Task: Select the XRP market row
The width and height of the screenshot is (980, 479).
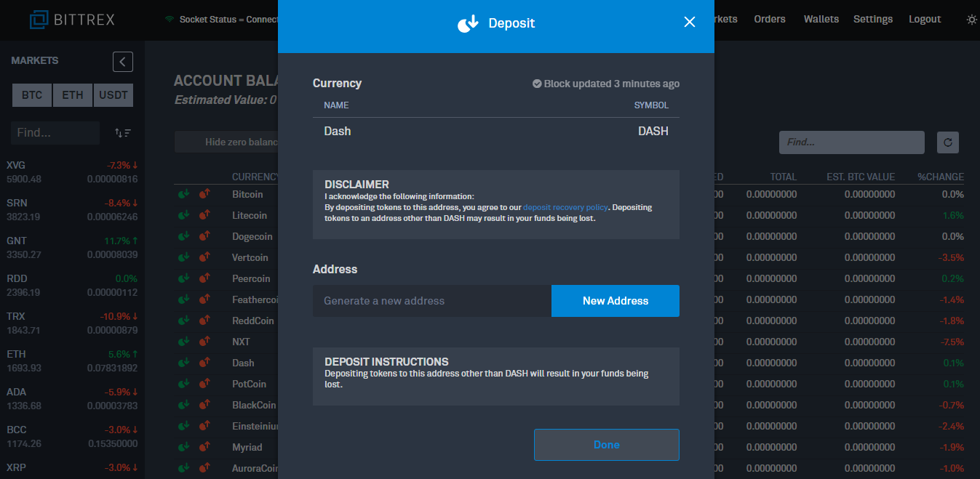Action: click(x=72, y=467)
